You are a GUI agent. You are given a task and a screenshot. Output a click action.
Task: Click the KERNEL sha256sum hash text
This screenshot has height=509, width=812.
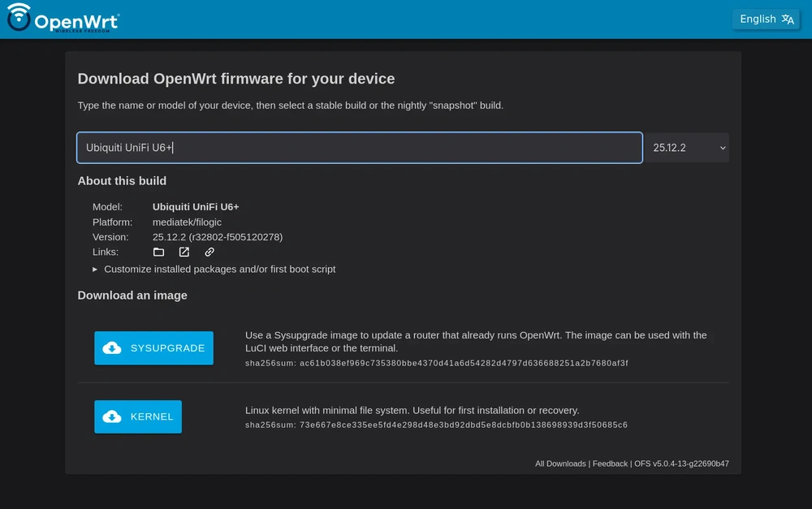pos(464,425)
